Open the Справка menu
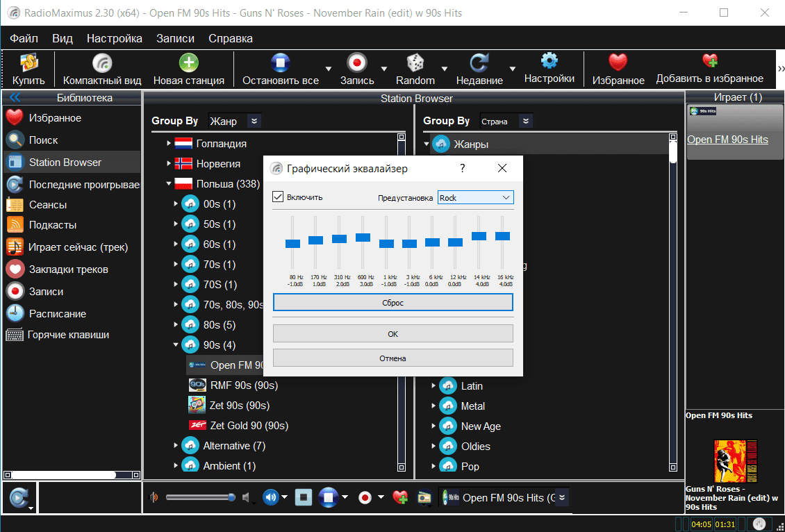 click(x=231, y=38)
